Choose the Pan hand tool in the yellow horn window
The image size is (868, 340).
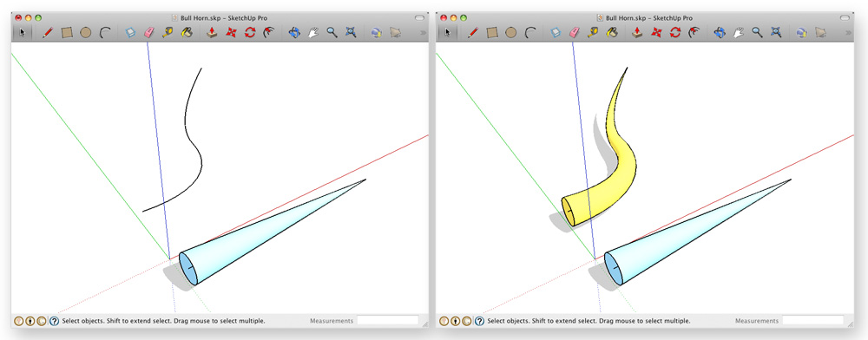[738, 33]
